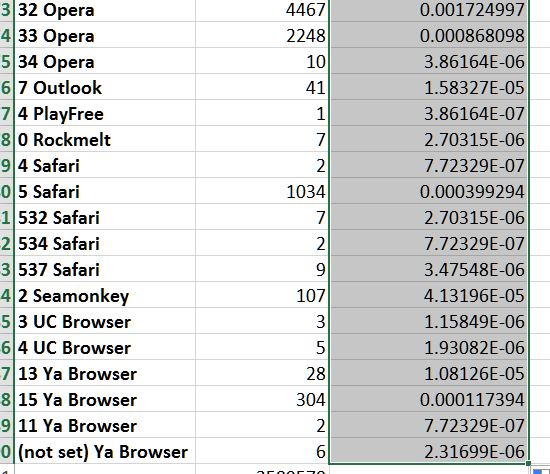Select the cell labeled 532 Safari

(105, 216)
